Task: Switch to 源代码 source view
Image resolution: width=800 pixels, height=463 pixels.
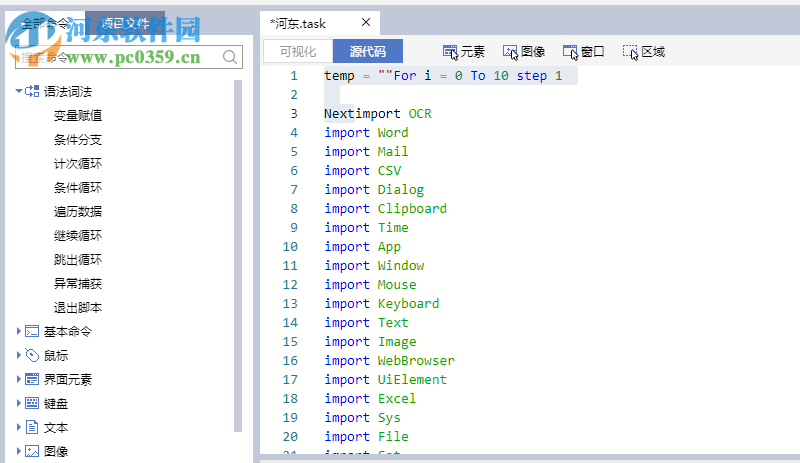Action: tap(368, 52)
